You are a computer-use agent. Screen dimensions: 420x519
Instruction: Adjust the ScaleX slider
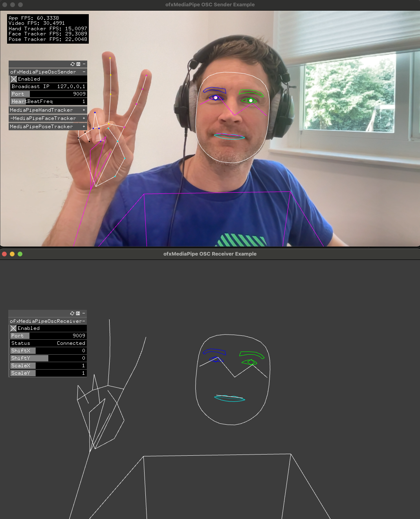(48, 366)
